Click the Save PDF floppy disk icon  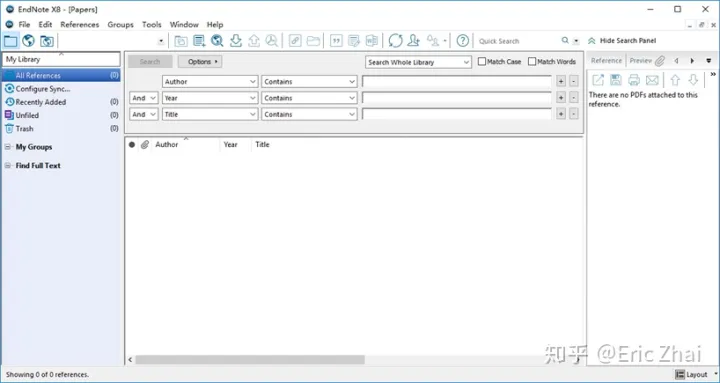click(616, 80)
